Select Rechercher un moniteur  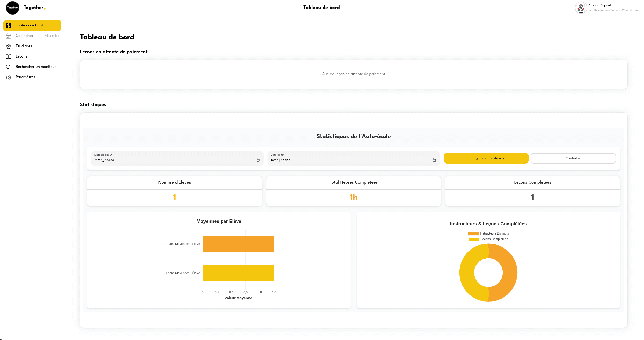32,67
